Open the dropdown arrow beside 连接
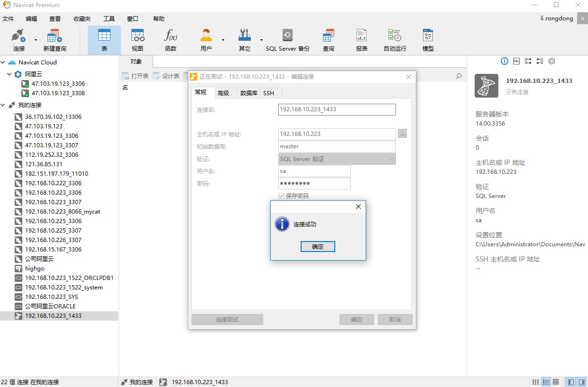588x387 pixels. 36,40
